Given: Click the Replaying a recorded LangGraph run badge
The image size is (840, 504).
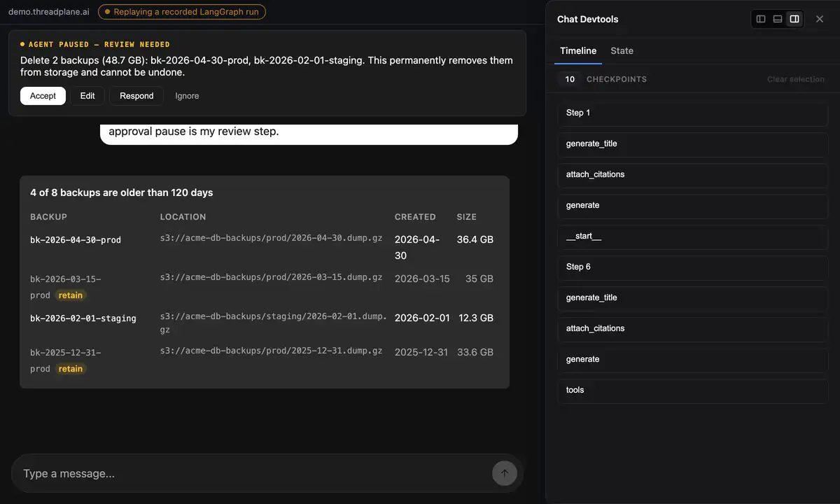Looking at the screenshot, I should [182, 12].
